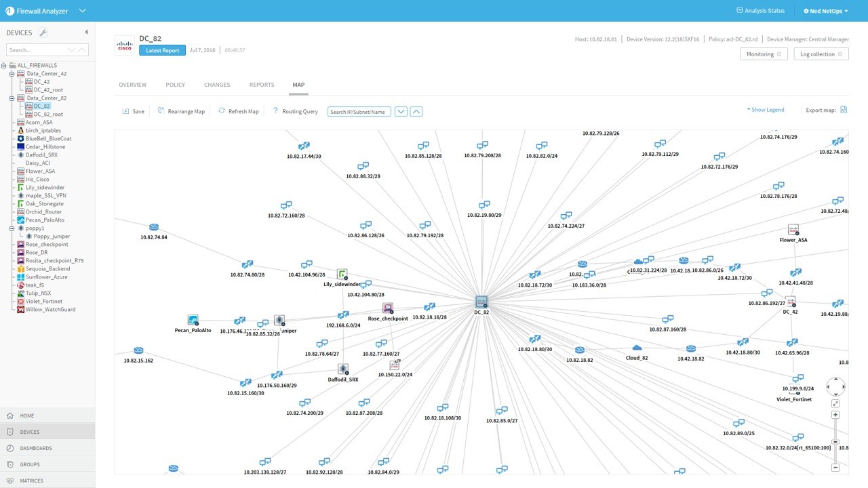
Task: Save the current network map
Action: (134, 111)
